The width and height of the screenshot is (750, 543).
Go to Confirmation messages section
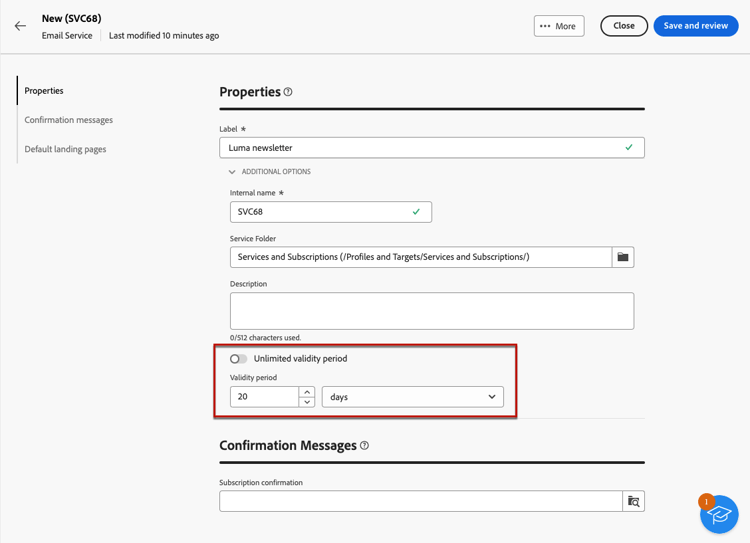pyautogui.click(x=69, y=120)
